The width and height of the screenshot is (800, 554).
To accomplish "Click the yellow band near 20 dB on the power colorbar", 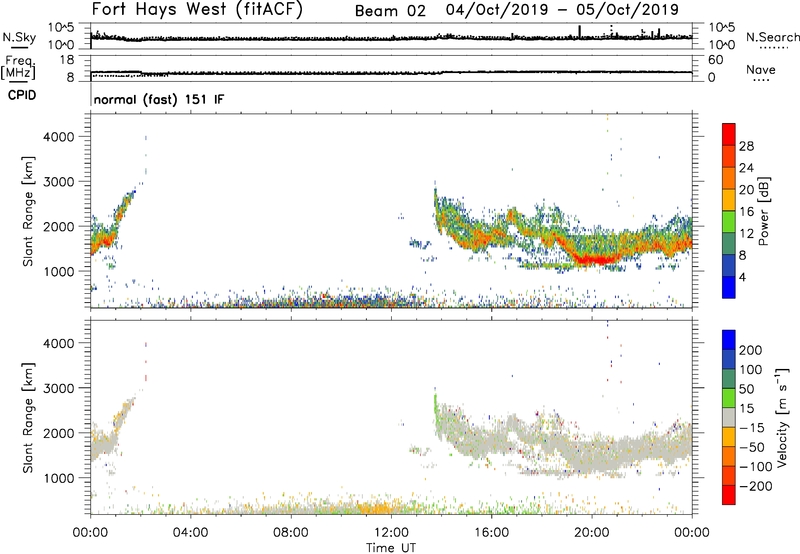I will 729,199.
